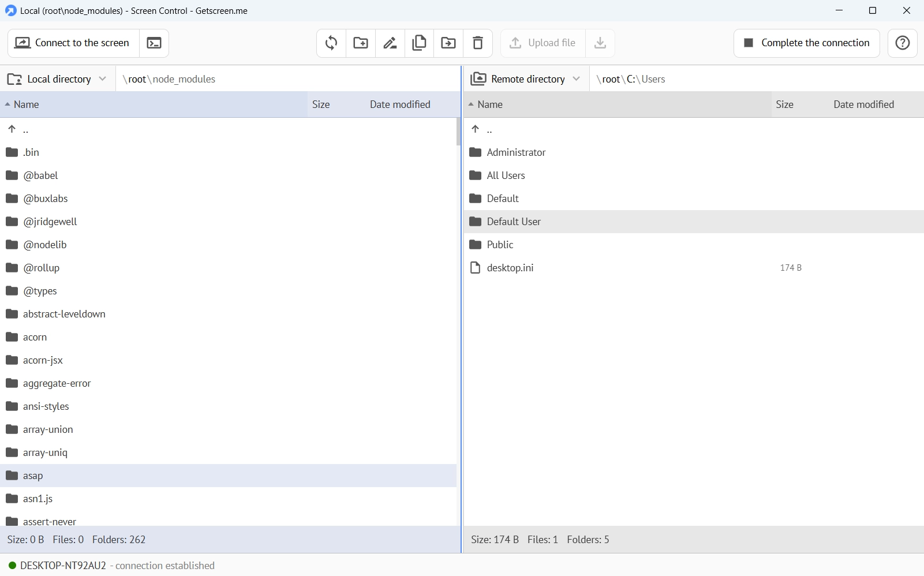924x576 pixels.
Task: Open the Remote directory dropdown
Action: point(577,79)
